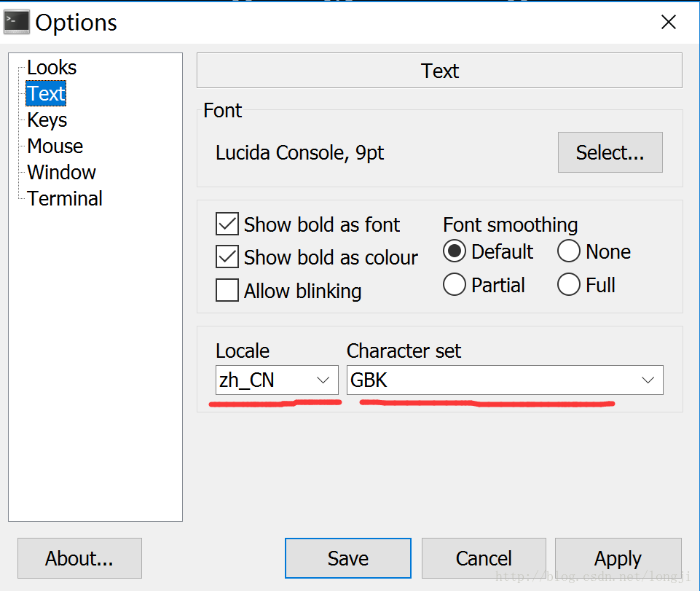Close the Options dialog
This screenshot has width=700, height=591.
coord(668,22)
